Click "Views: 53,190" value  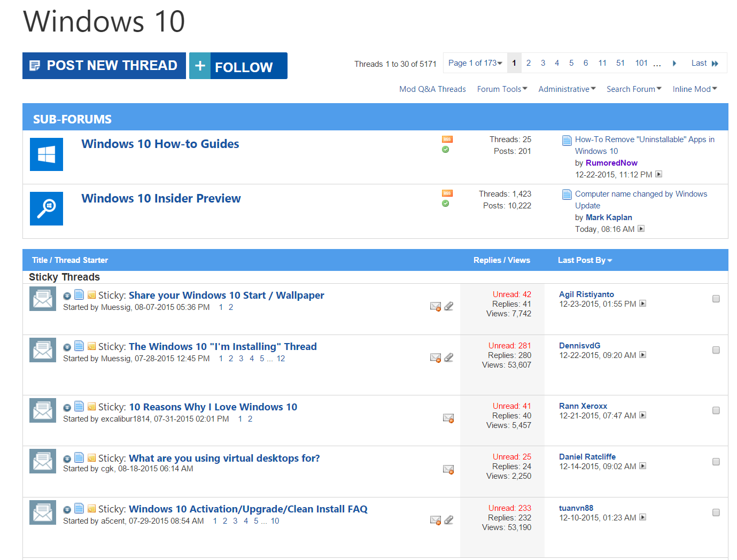(507, 527)
